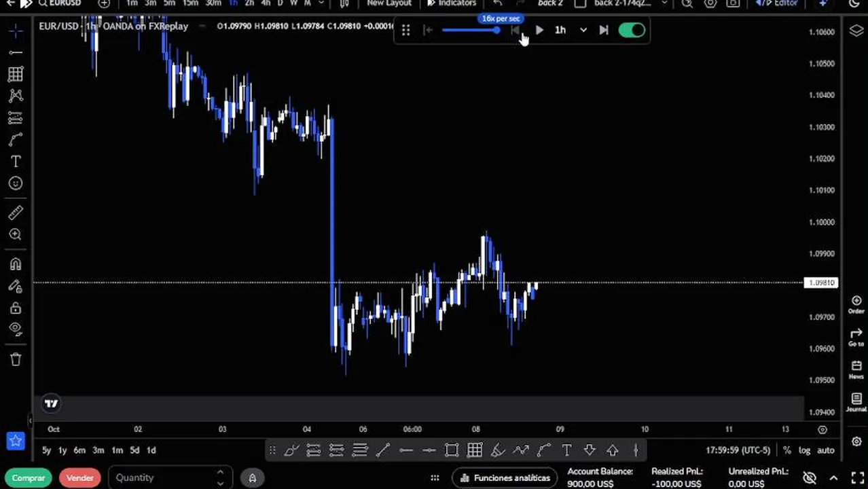Select the text tool in left sidebar

click(x=16, y=161)
